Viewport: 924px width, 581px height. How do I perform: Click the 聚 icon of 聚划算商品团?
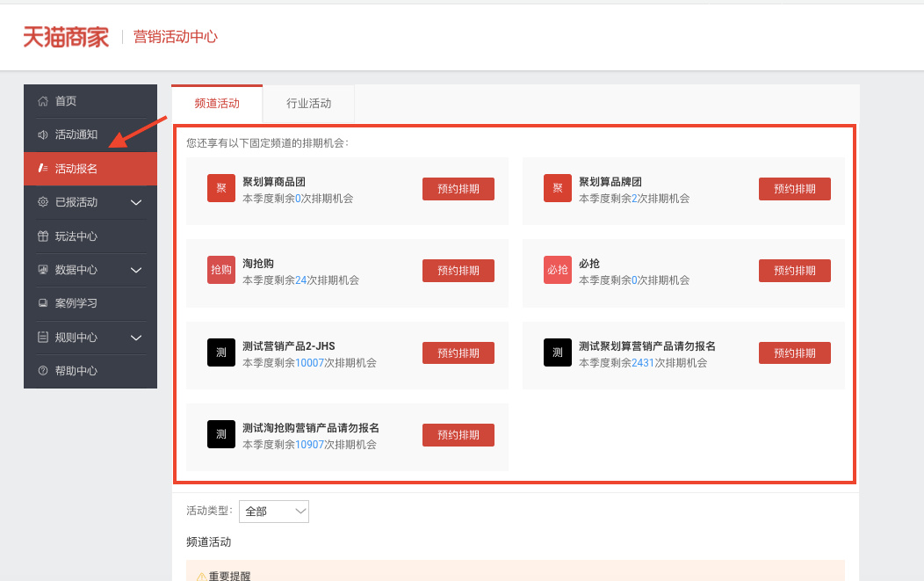click(x=221, y=188)
